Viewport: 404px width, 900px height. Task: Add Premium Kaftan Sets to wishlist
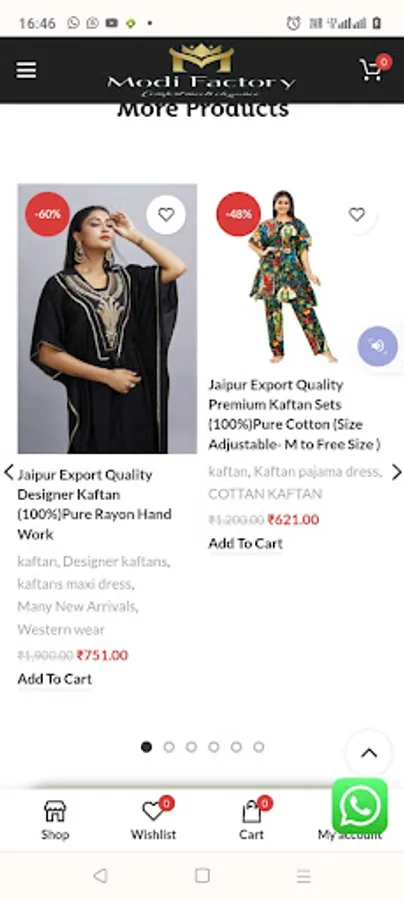(x=357, y=215)
